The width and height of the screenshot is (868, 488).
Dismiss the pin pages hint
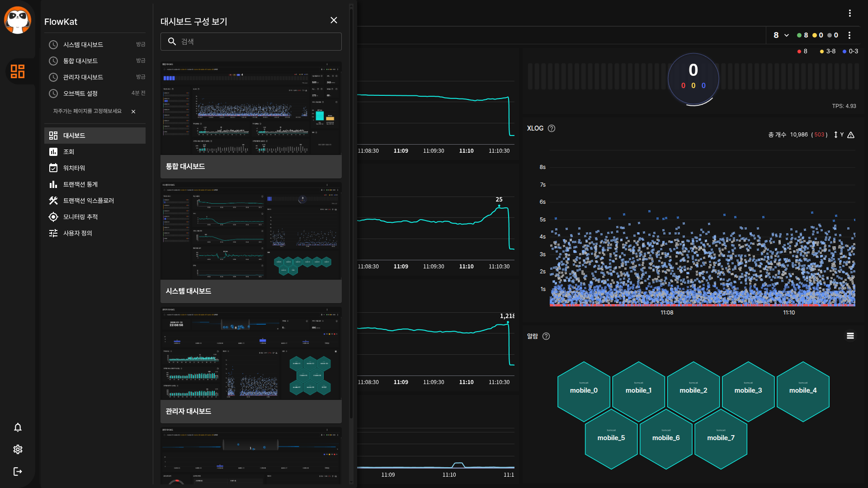tap(133, 112)
